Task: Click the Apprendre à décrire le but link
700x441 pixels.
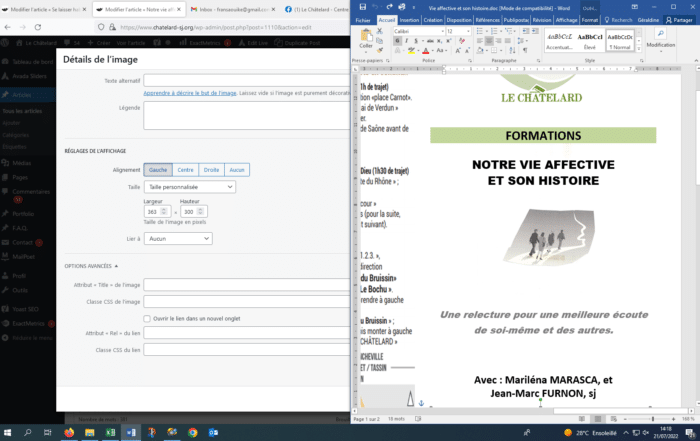Action: (190, 93)
